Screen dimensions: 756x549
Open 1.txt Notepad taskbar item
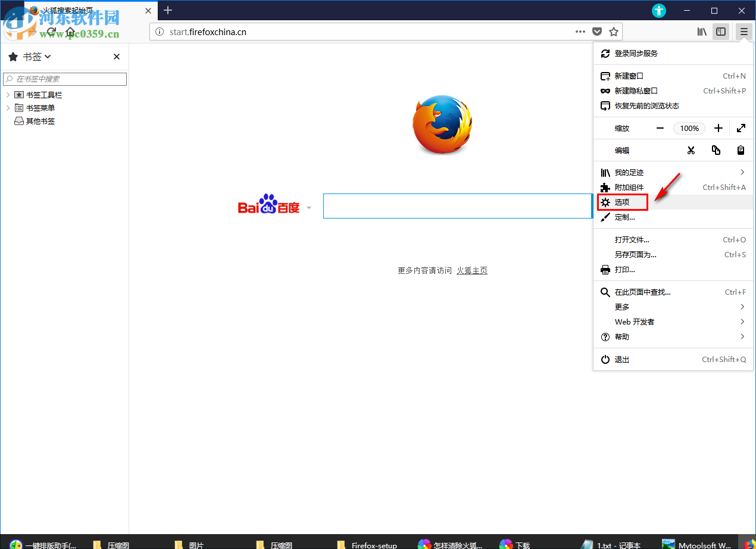(611, 544)
